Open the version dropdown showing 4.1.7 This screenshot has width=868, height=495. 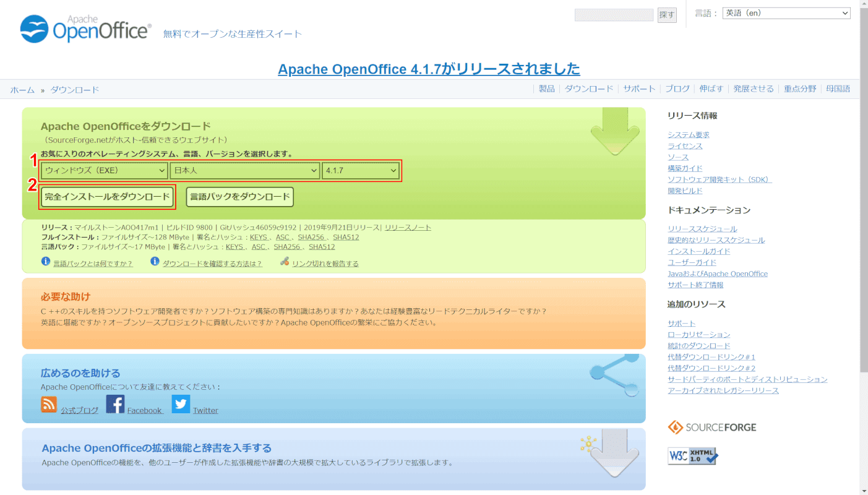pyautogui.click(x=361, y=171)
